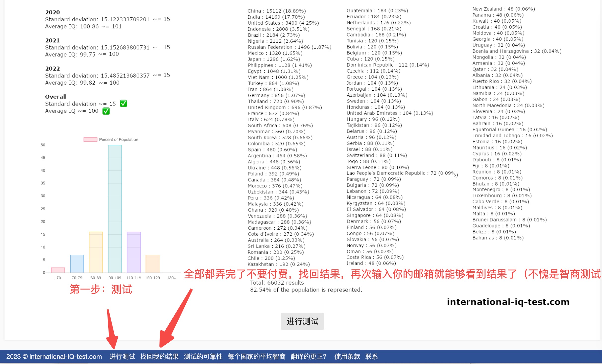
Task: Click the purple 110-119 chart bar
Action: tap(134, 252)
